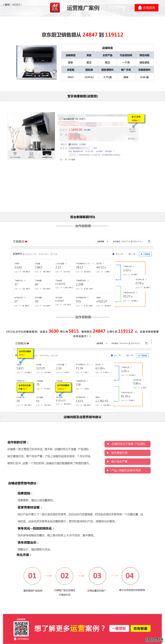Click help icon beside July 下单成交转化率
Screen dimensions: 165x644
pyautogui.click(x=137, y=293)
